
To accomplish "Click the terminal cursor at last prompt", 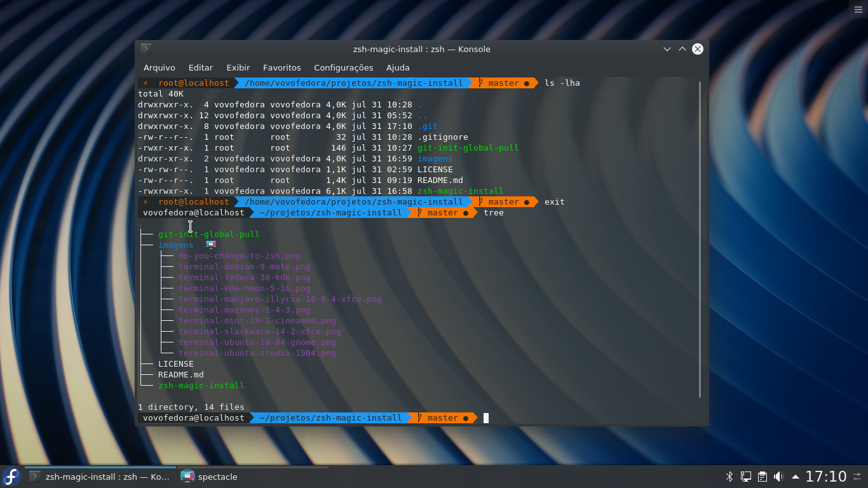I will pos(486,417).
